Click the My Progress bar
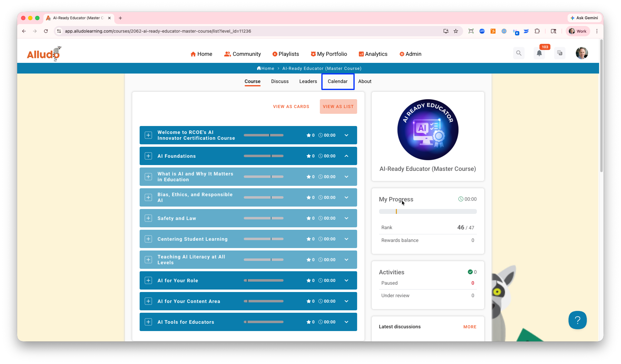 click(x=427, y=211)
